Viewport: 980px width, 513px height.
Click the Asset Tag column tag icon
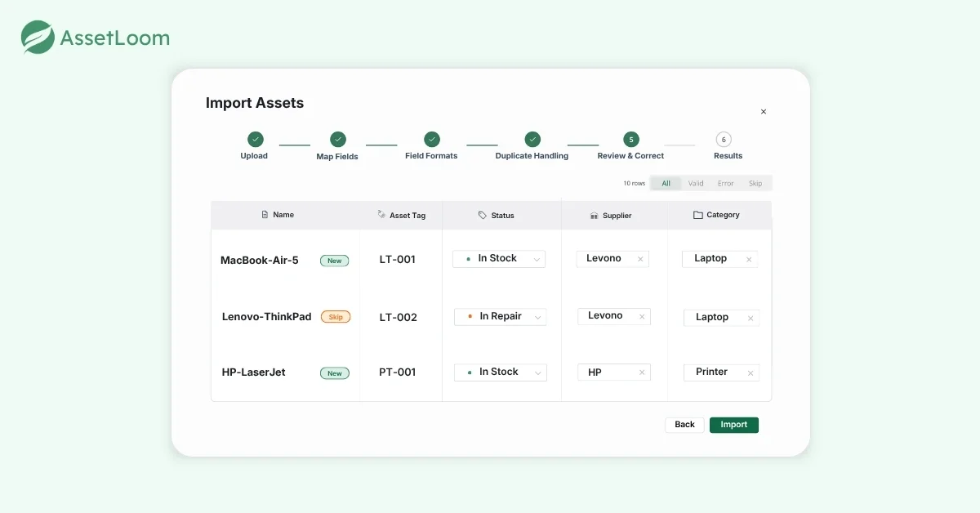[381, 215]
